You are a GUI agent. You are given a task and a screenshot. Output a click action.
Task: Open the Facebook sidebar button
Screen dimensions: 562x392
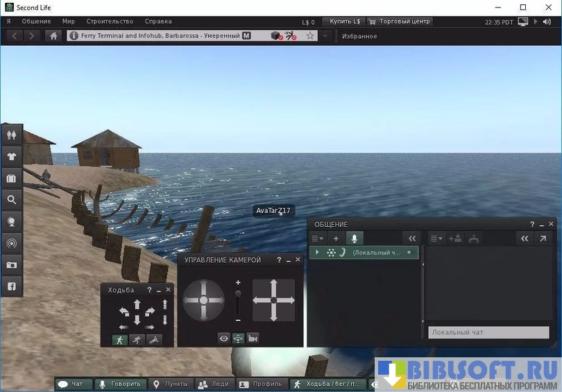pyautogui.click(x=11, y=287)
